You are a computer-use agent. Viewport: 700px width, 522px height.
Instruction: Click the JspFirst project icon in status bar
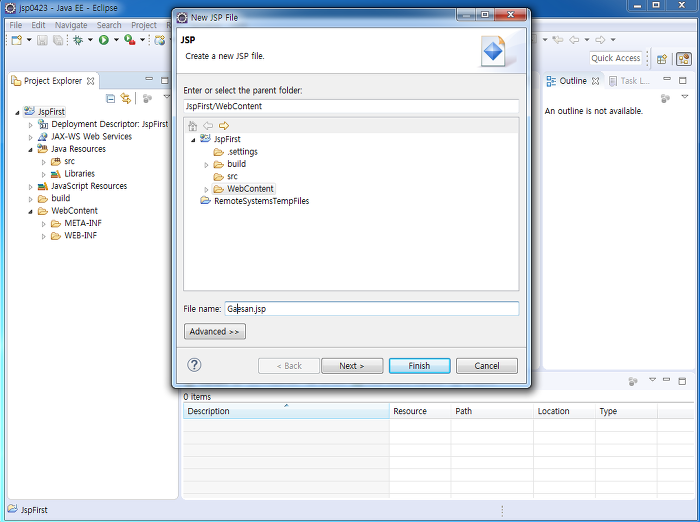12,509
